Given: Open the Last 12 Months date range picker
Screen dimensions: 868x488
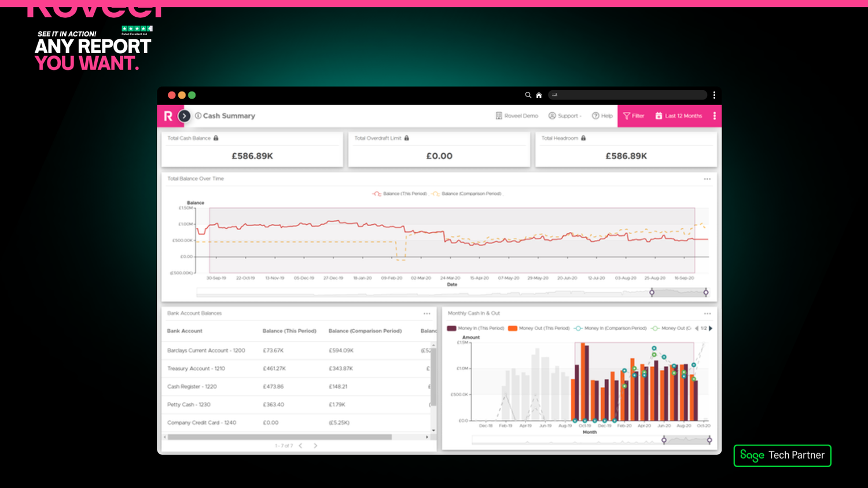Looking at the screenshot, I should [x=678, y=116].
